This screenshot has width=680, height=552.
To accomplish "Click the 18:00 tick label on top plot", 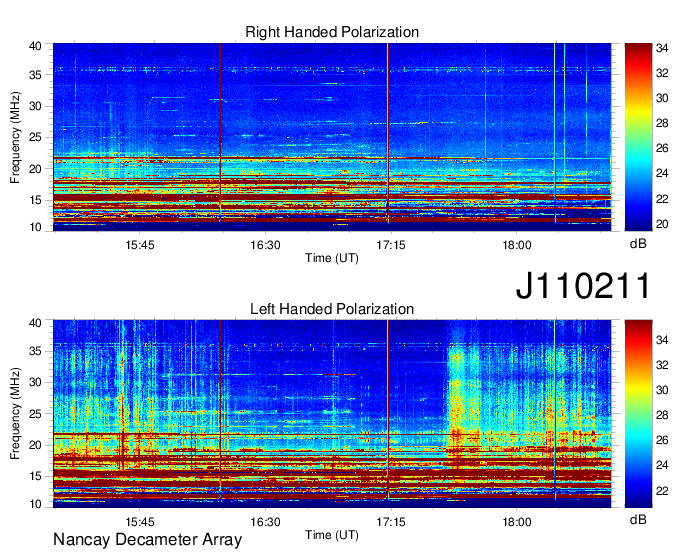I will click(517, 245).
